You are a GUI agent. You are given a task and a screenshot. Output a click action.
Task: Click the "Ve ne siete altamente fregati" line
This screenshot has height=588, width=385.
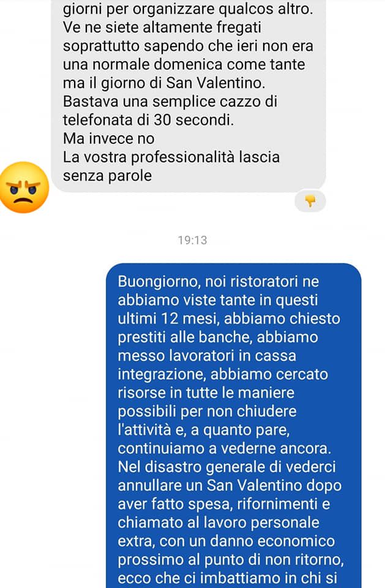[162, 28]
